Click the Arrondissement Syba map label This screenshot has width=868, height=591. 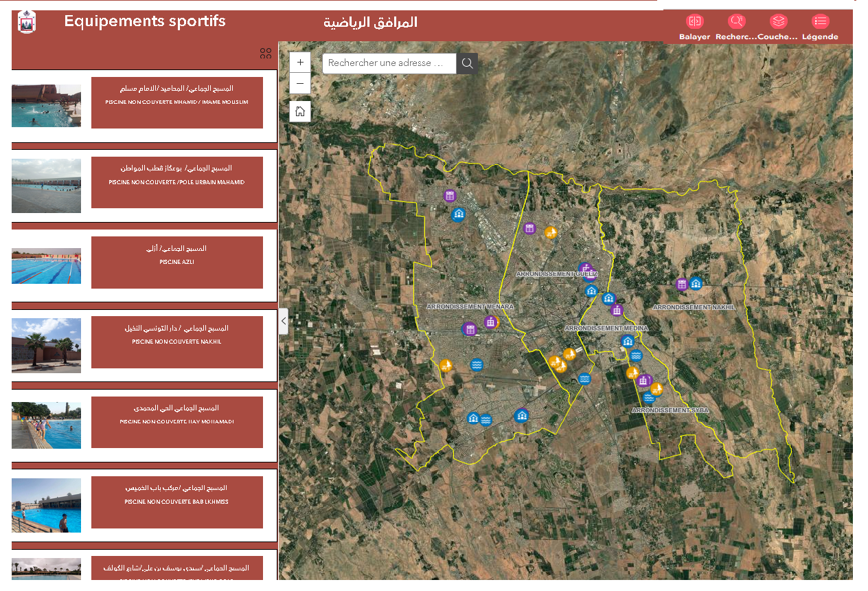coord(670,410)
